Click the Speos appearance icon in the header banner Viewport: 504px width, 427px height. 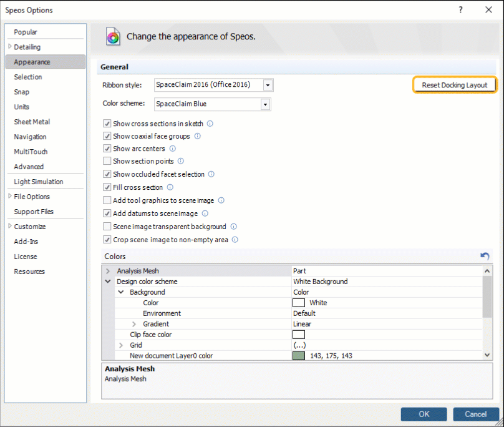(x=113, y=36)
